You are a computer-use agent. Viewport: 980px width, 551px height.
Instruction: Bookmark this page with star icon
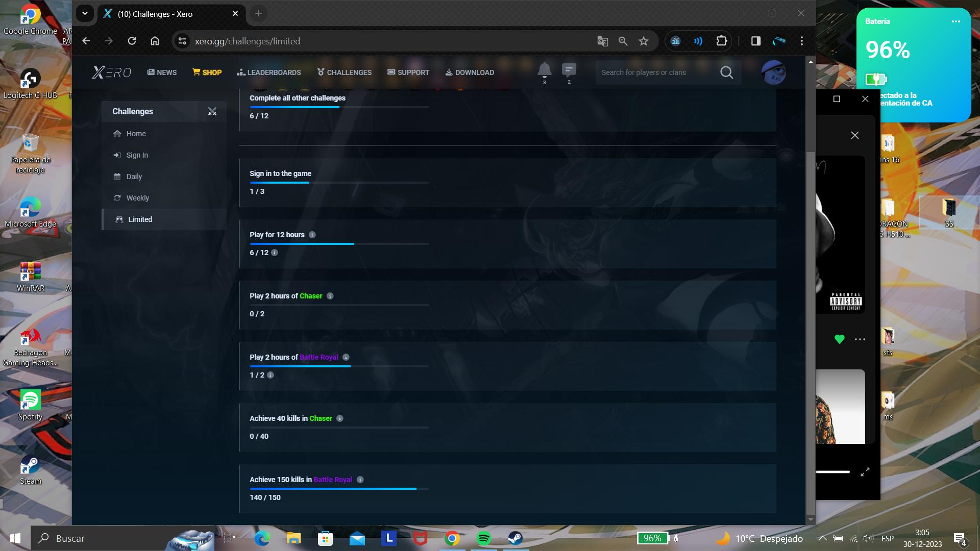pyautogui.click(x=644, y=41)
